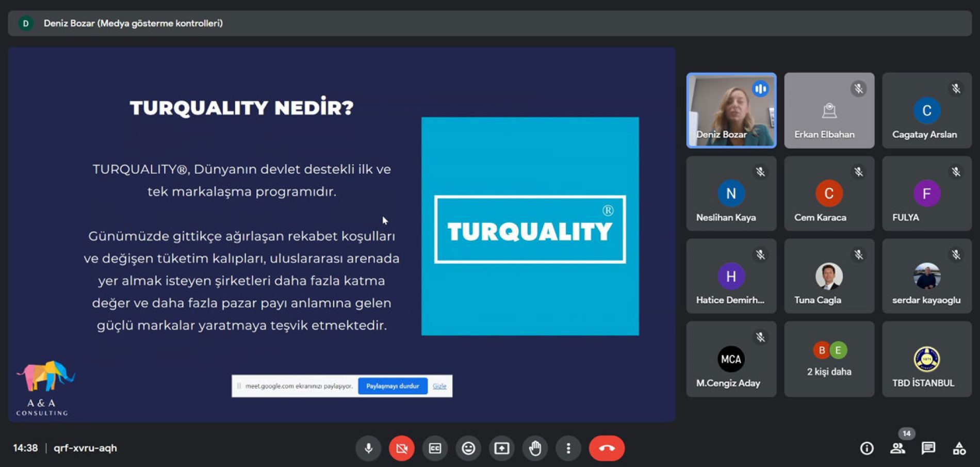Click the Gizle link in the sharing bar

click(440, 386)
